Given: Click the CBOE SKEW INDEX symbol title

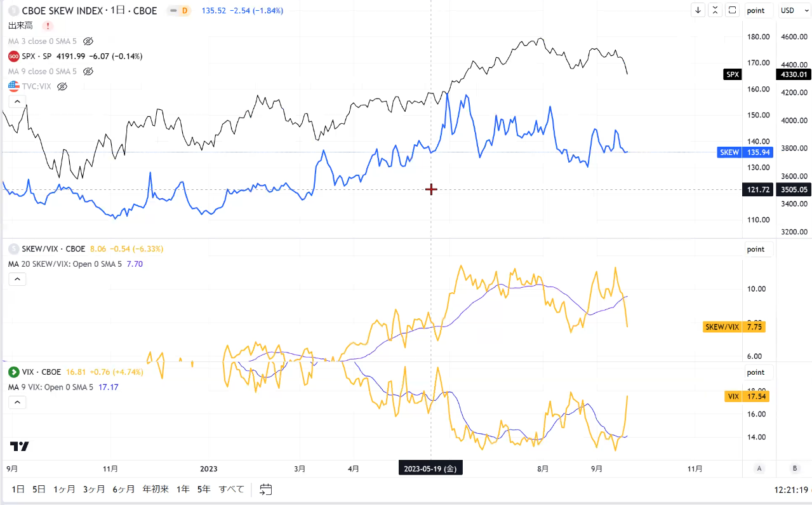Looking at the screenshot, I should tap(90, 11).
